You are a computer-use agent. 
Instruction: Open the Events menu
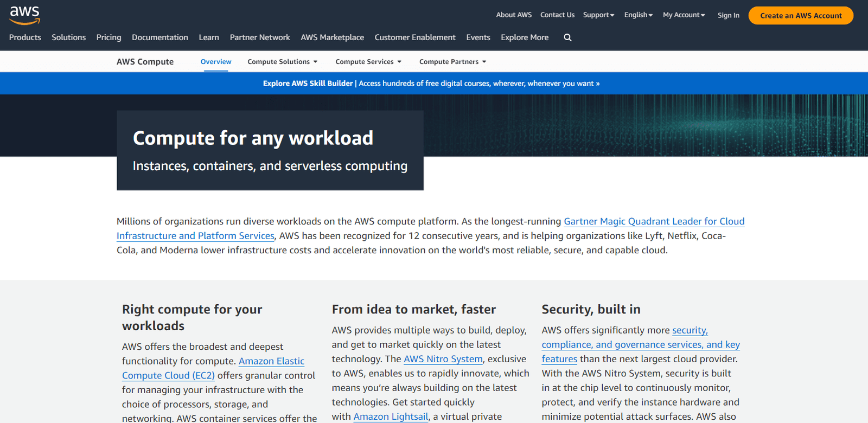pyautogui.click(x=478, y=37)
